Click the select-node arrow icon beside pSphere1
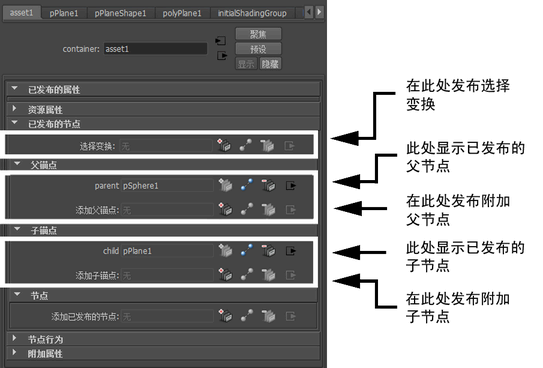 click(290, 186)
